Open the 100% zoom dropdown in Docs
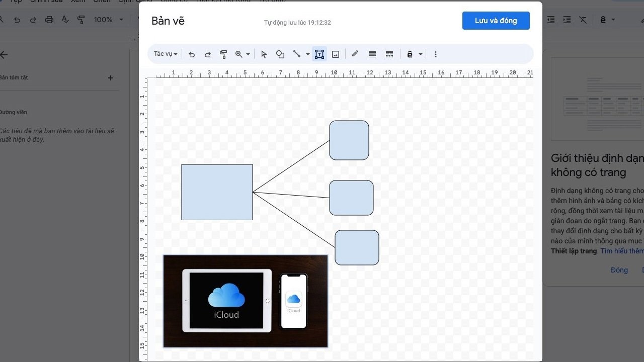The image size is (644, 362). coord(108,20)
